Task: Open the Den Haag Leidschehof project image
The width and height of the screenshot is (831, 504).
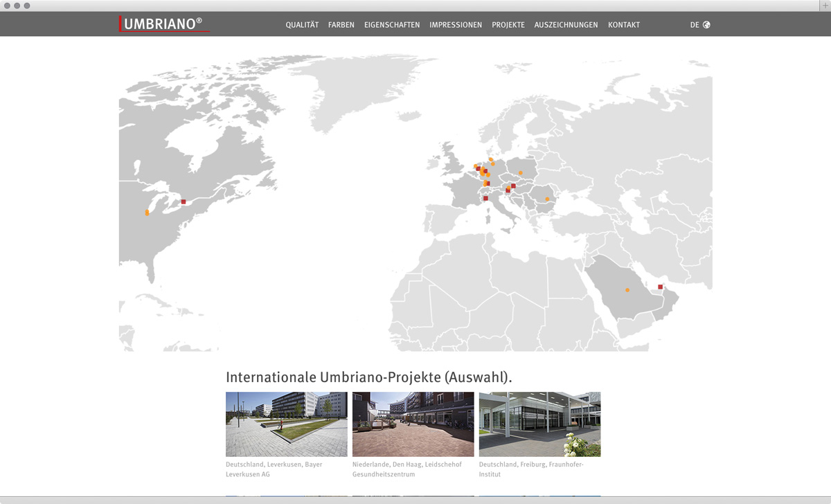Action: point(413,424)
